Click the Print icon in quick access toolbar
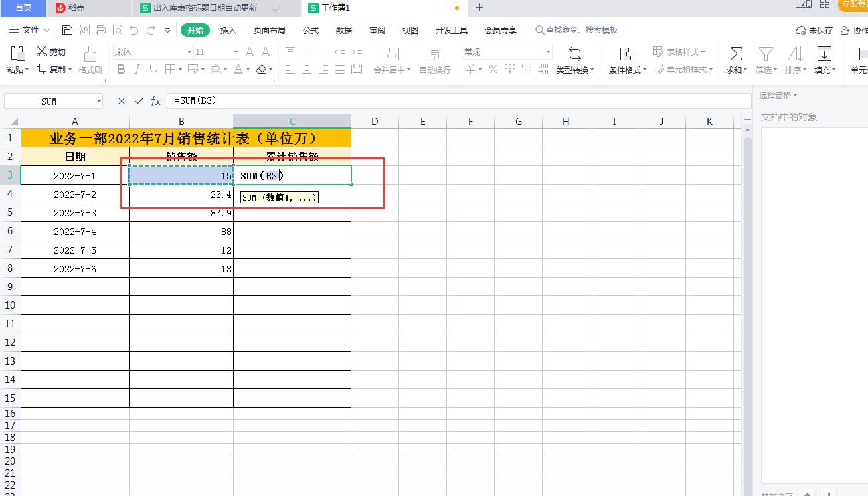868x496 pixels. point(100,30)
